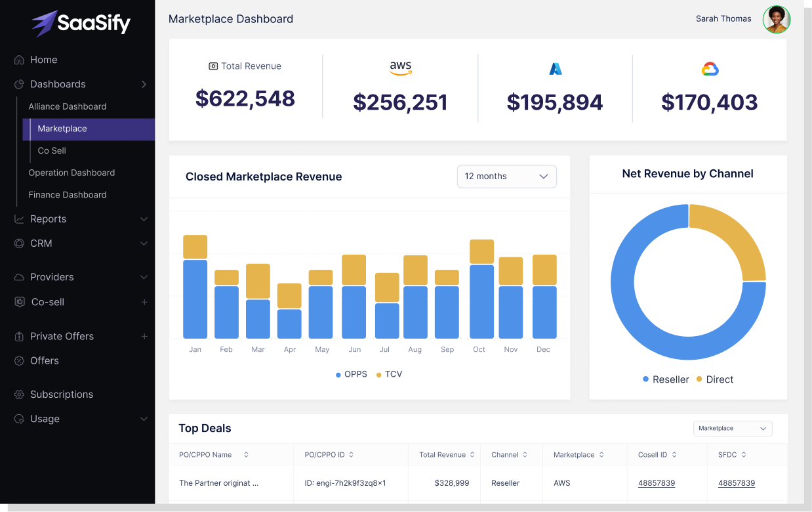Image resolution: width=812 pixels, height=512 pixels.
Task: Open Sarah Thomas profile avatar
Action: (777, 20)
